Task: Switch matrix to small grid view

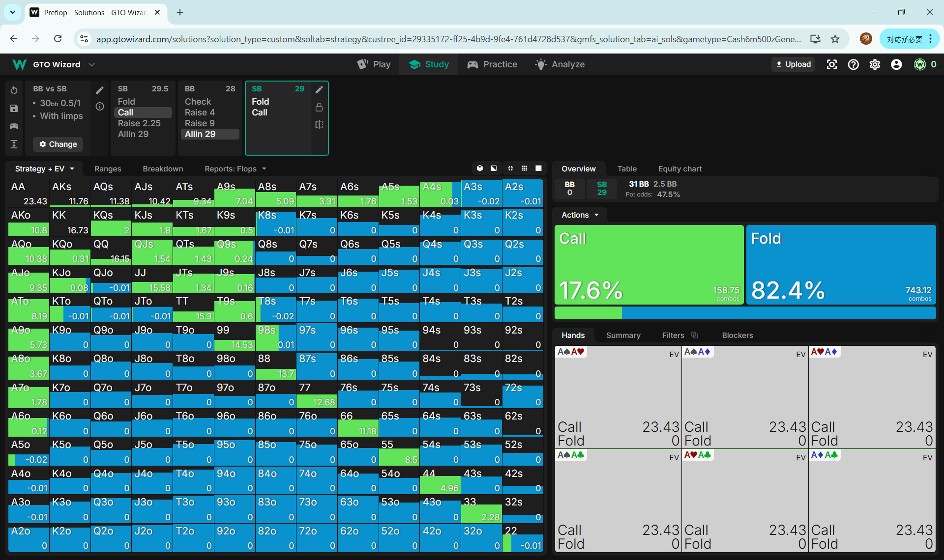Action: pos(525,168)
